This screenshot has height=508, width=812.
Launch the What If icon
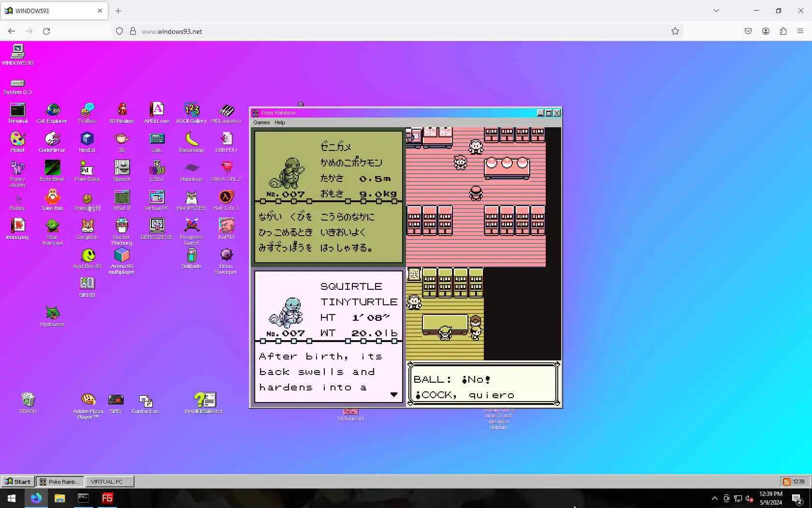coord(122,200)
